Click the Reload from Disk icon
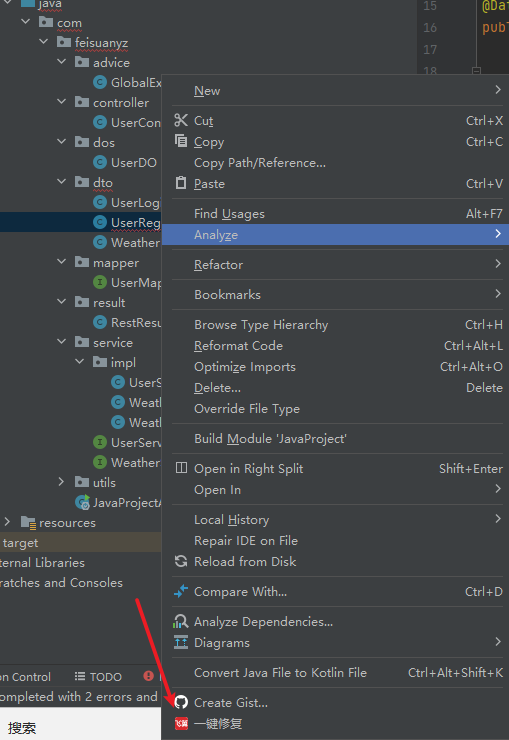The width and height of the screenshot is (509, 740). 181,561
